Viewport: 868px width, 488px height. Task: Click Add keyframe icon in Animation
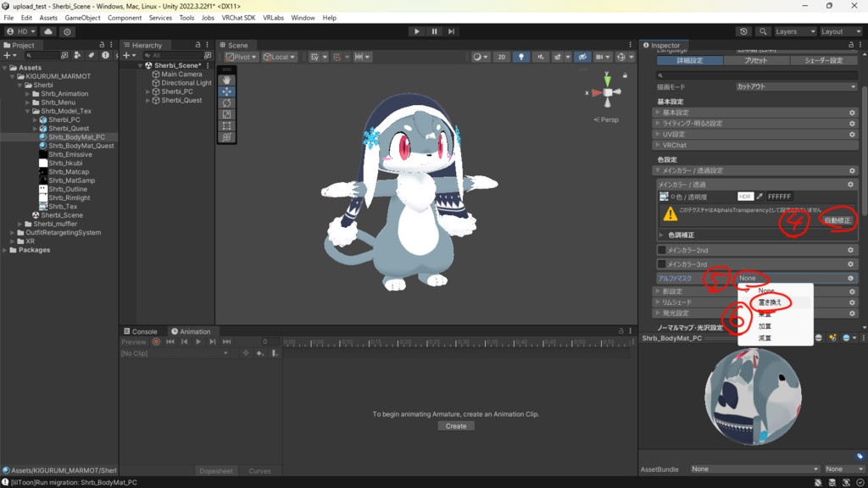[x=259, y=353]
